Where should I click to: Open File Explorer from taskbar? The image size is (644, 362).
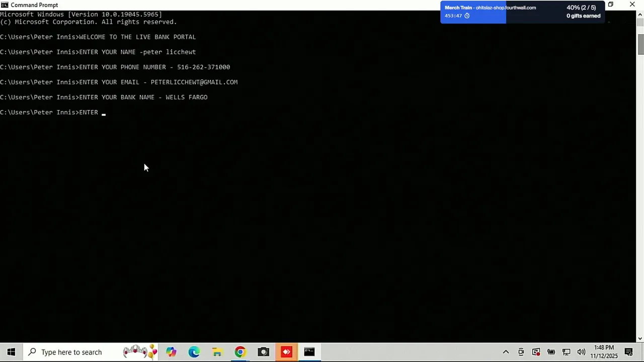217,352
